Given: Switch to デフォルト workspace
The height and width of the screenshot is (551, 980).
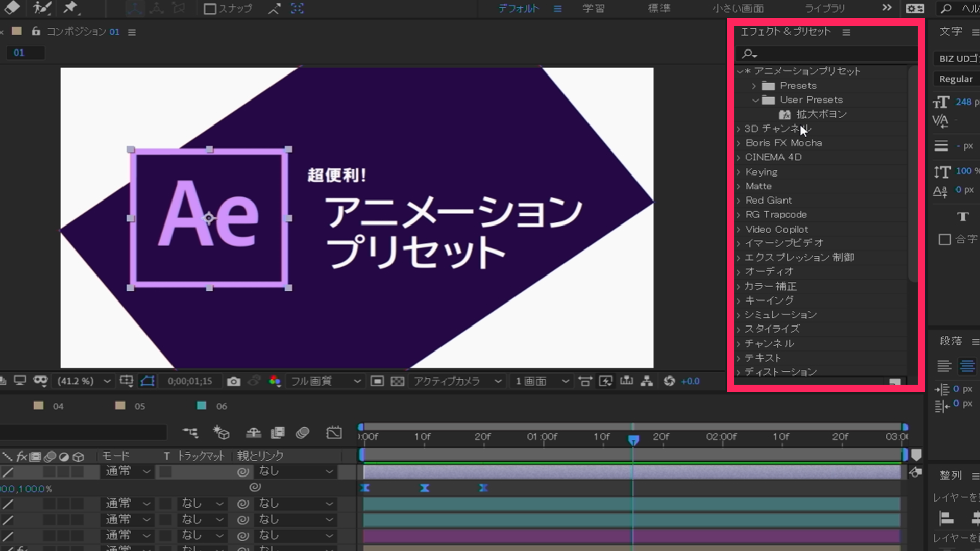Looking at the screenshot, I should click(519, 9).
